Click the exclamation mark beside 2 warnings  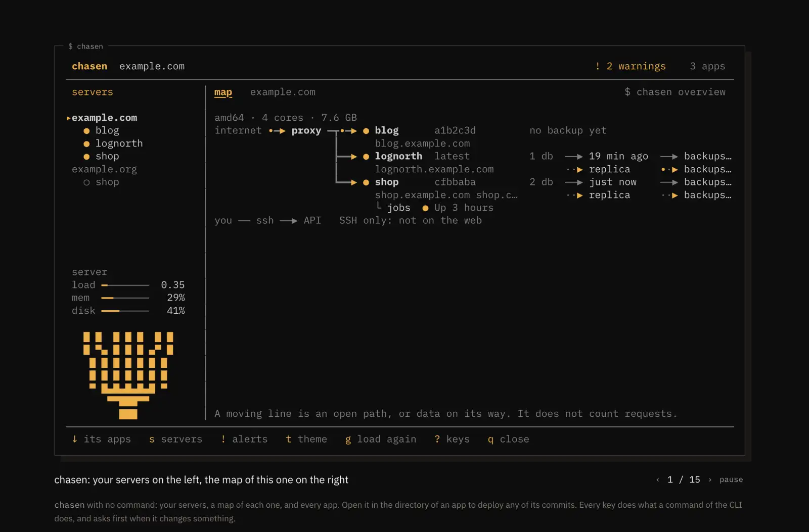pyautogui.click(x=598, y=66)
